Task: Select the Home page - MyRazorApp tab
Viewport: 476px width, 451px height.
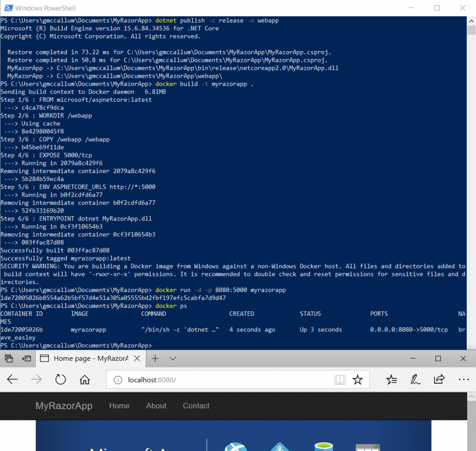Action: [x=91, y=358]
